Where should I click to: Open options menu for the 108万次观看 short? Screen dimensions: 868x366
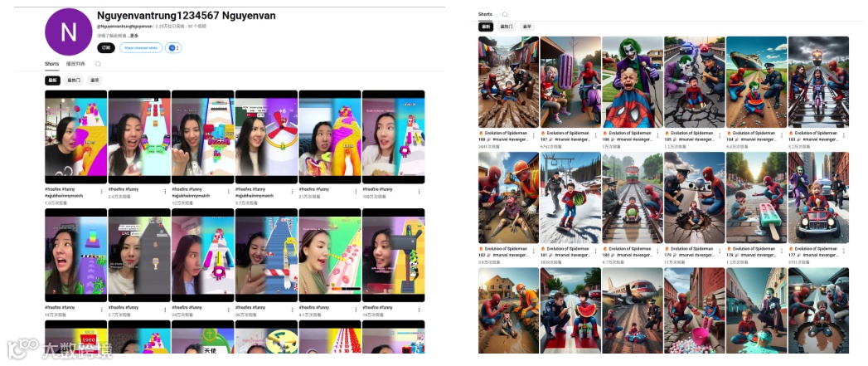[x=419, y=192]
